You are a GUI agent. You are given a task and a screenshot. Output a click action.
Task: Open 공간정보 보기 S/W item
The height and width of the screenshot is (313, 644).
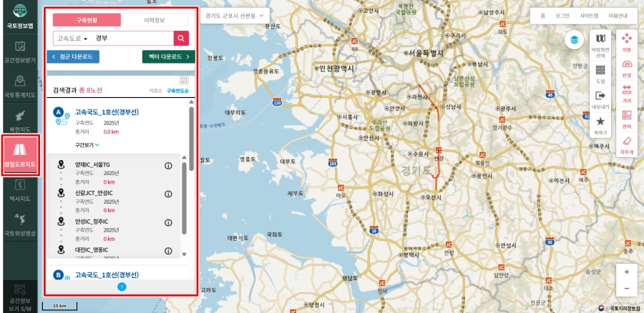coord(20,297)
